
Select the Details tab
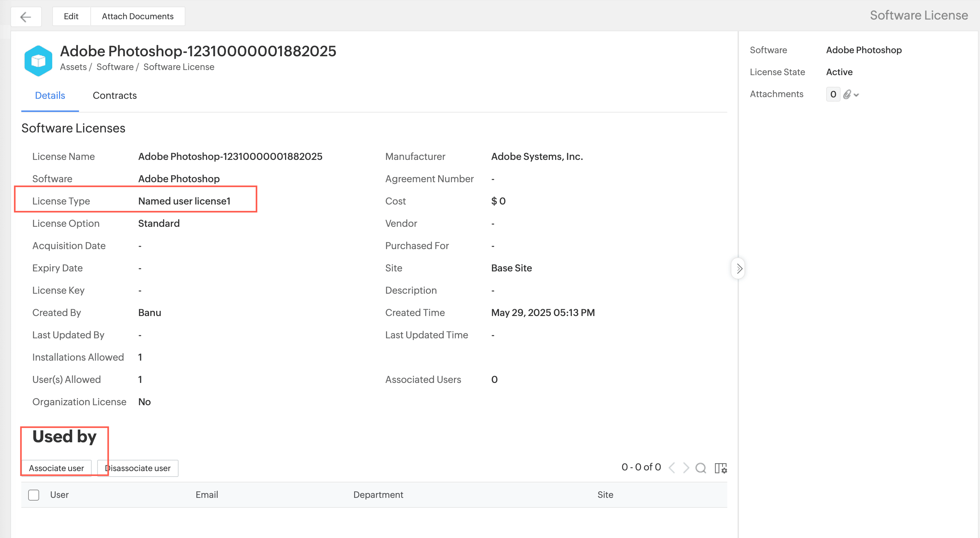[x=50, y=95]
